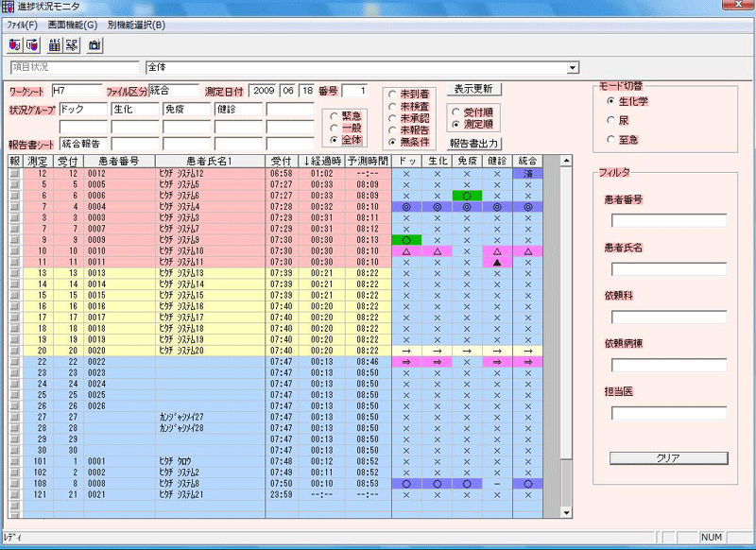Click the 患者番号 filter input field
Screen dimensions: 756x550
[x=668, y=221]
